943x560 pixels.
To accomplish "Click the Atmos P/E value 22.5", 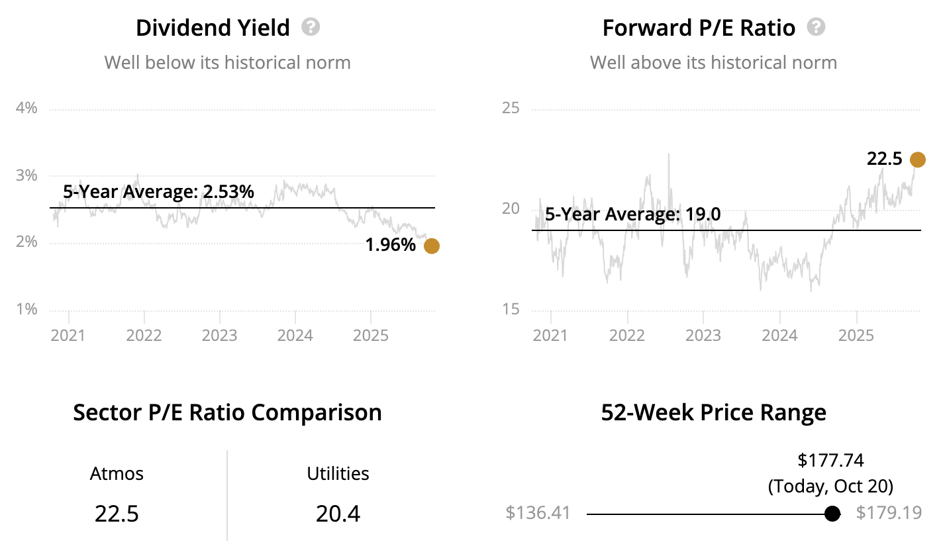I will (x=117, y=514).
